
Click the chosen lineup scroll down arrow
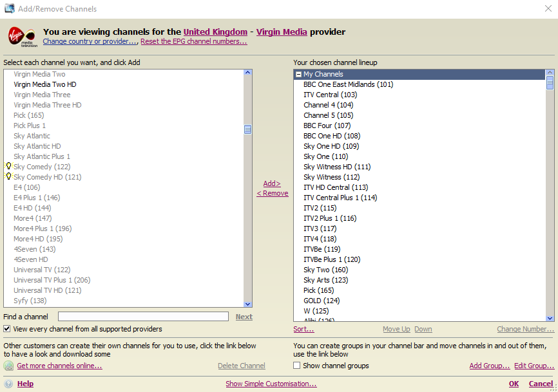coord(550,319)
